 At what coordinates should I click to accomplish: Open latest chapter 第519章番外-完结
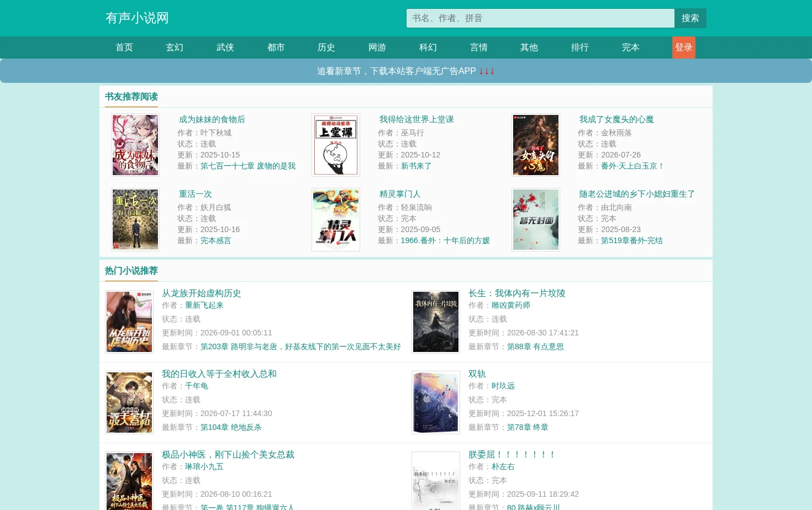[x=632, y=240]
